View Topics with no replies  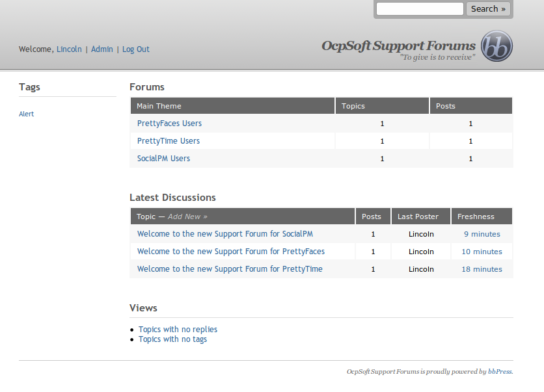[x=178, y=329]
